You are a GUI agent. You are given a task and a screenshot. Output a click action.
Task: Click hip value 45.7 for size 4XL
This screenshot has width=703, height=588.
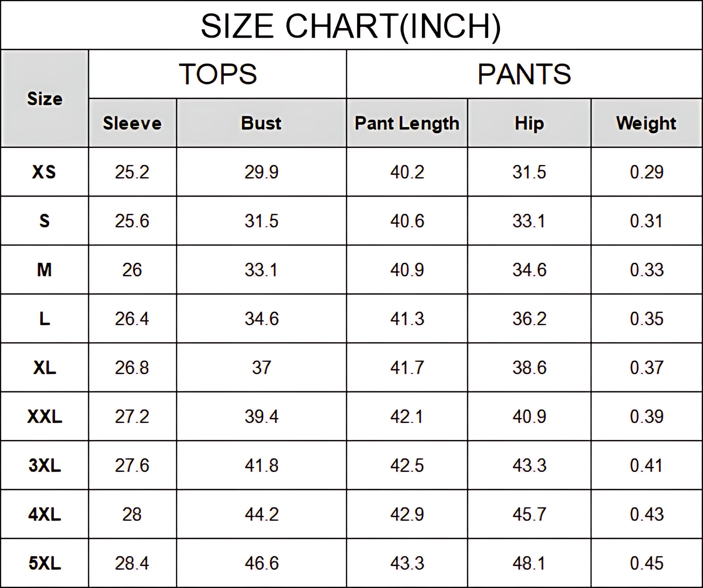[x=529, y=514]
